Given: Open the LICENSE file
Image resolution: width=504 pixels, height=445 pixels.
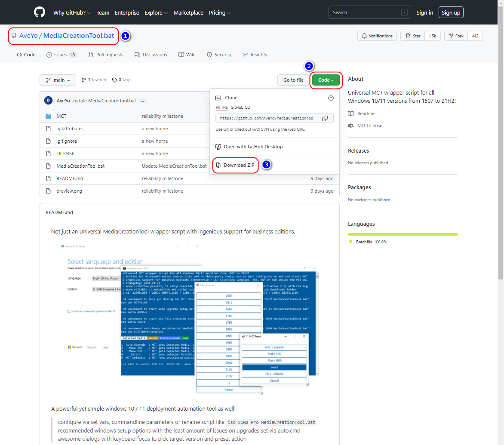Looking at the screenshot, I should [65, 153].
